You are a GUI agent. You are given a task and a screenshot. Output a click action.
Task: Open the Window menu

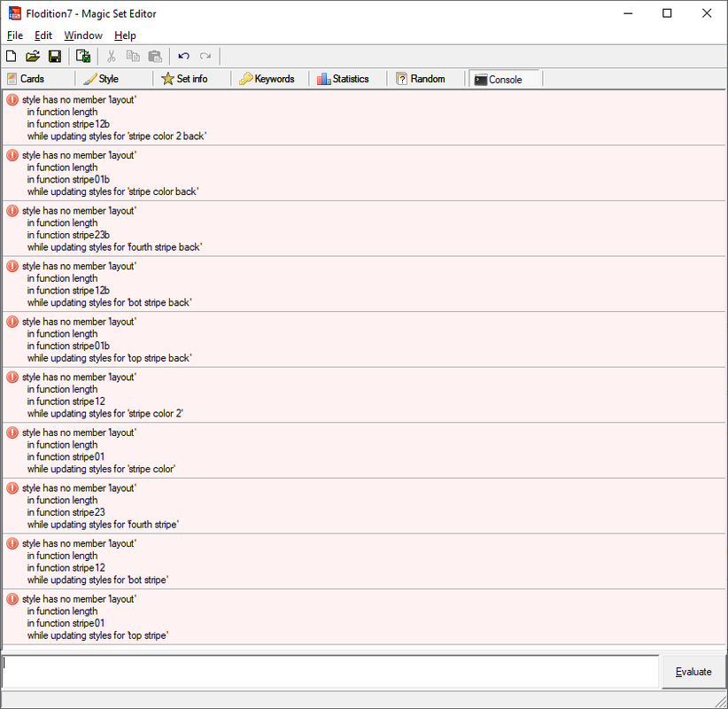point(83,35)
